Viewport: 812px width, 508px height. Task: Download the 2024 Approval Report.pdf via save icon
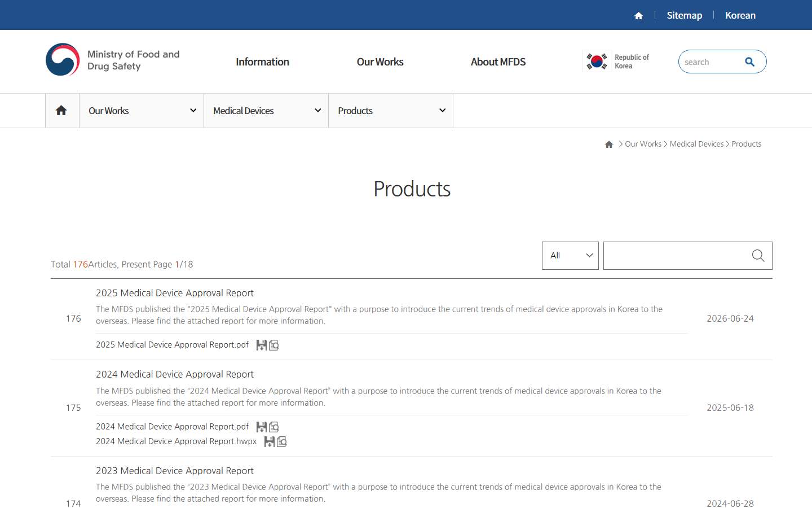[x=261, y=427]
